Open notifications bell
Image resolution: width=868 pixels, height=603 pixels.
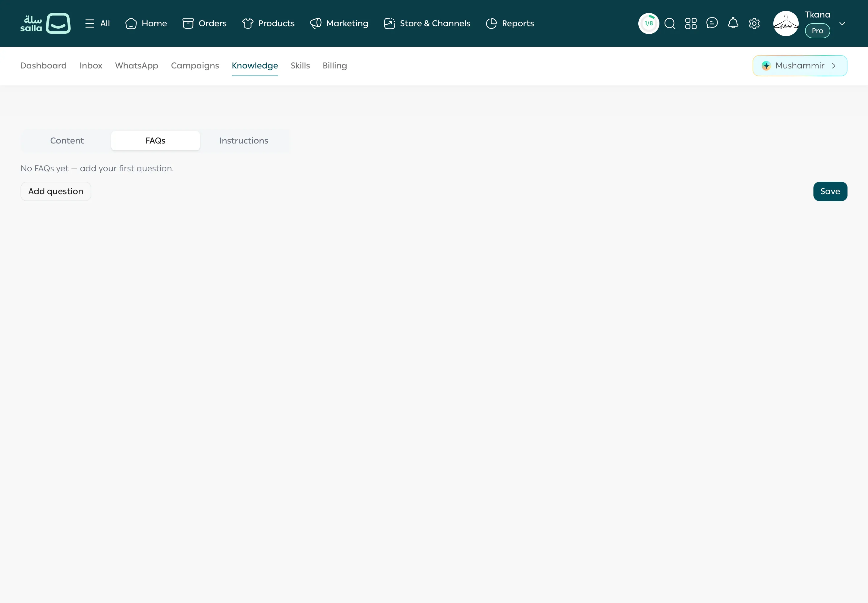point(733,23)
